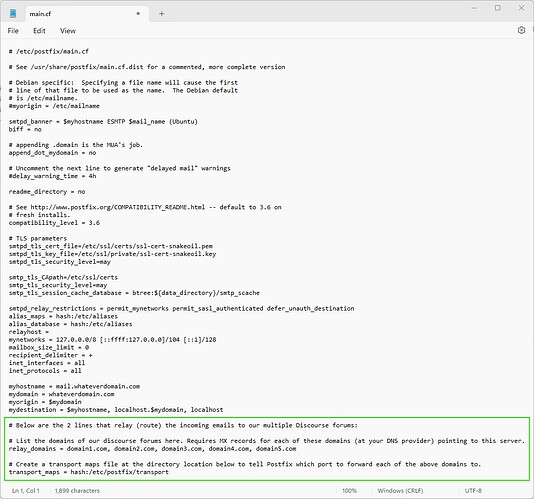The image size is (534, 499).
Task: Click the 100% zoom level indicator
Action: click(x=349, y=490)
